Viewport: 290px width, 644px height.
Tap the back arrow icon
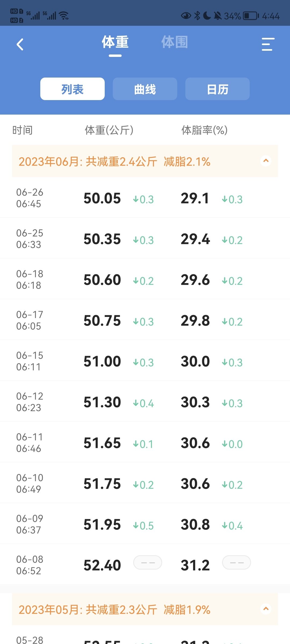tap(20, 45)
